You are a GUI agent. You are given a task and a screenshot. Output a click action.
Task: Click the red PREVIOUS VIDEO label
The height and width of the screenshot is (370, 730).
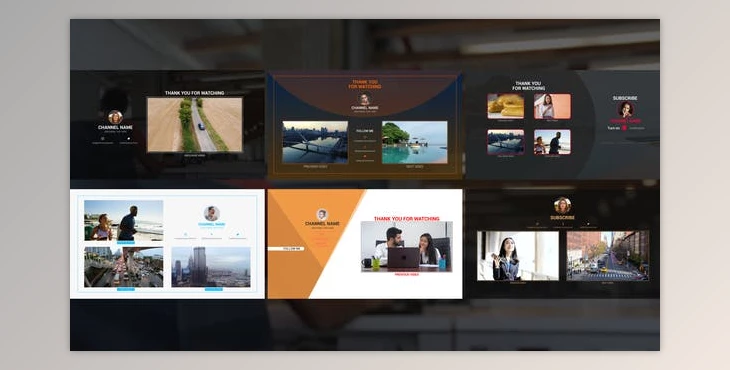(x=406, y=275)
